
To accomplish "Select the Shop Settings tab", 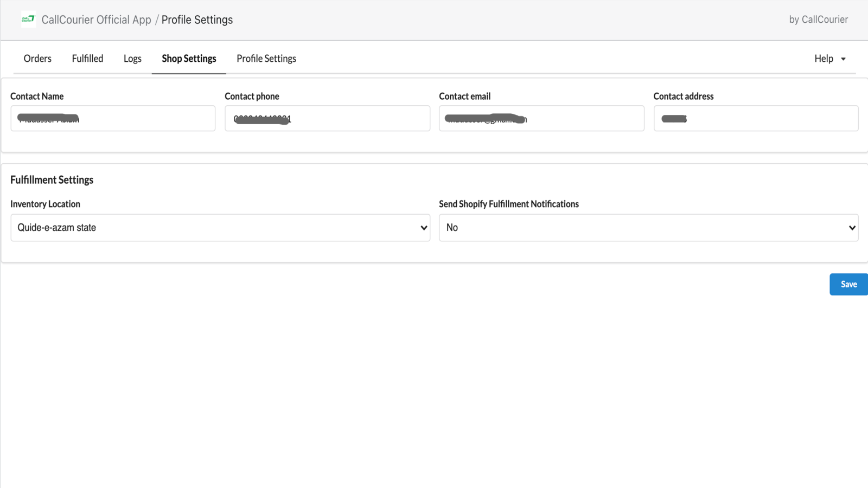I will coord(188,59).
